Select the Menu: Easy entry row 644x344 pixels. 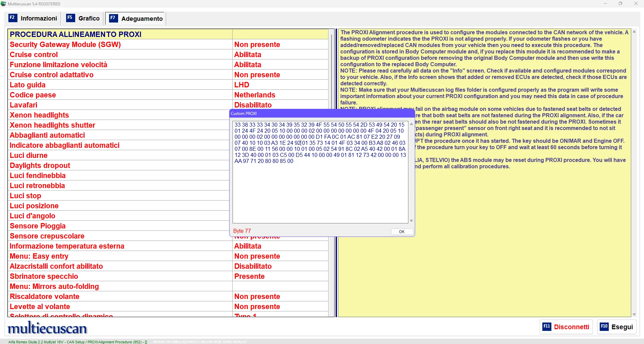pyautogui.click(x=168, y=256)
